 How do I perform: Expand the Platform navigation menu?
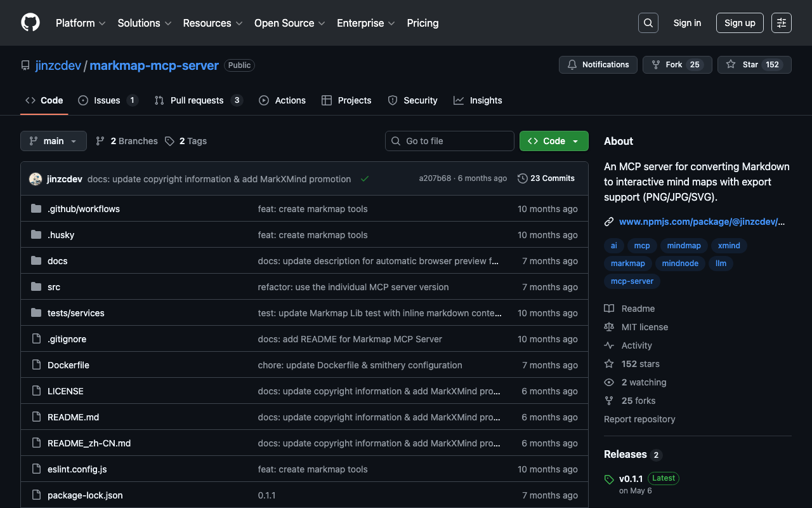pos(80,23)
